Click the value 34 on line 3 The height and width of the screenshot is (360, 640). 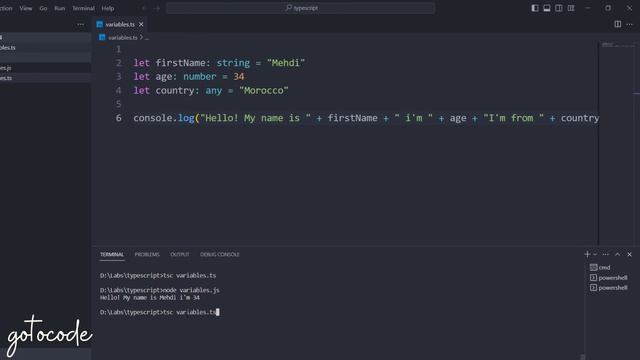tap(239, 76)
